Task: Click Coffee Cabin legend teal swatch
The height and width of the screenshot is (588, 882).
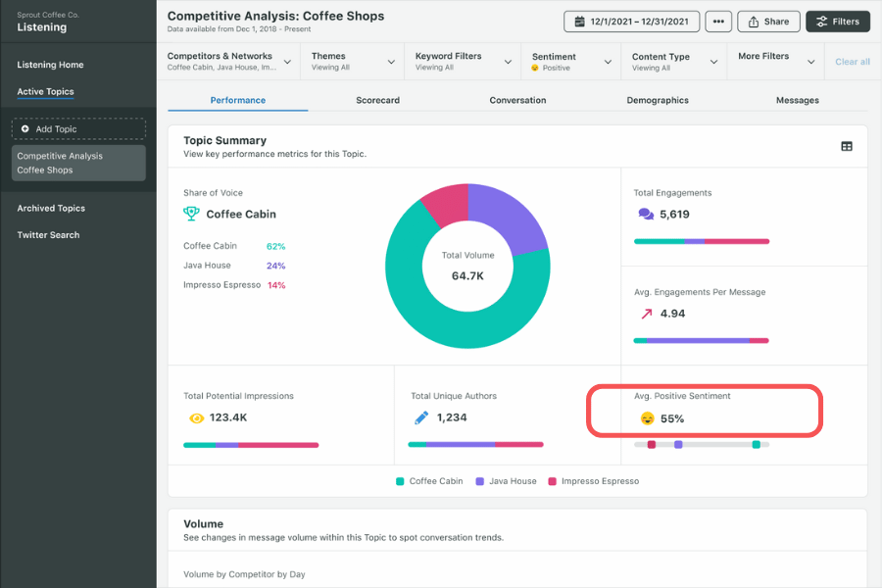Action: point(400,481)
